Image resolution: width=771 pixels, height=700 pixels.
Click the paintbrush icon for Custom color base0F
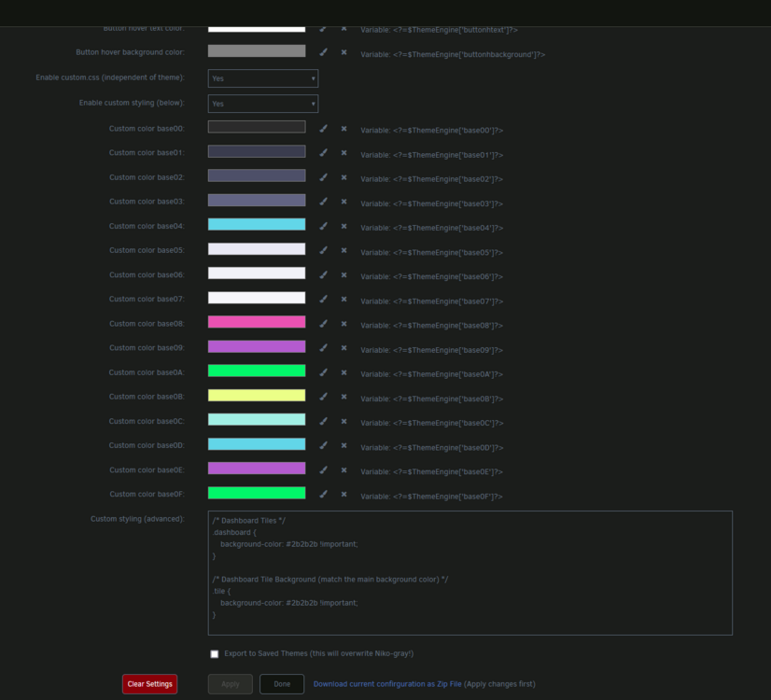pyautogui.click(x=323, y=494)
